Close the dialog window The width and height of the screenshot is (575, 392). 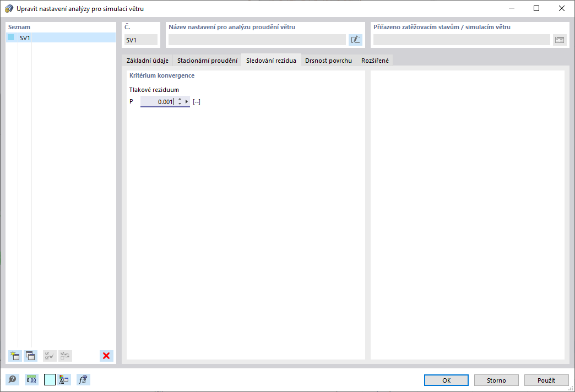561,8
